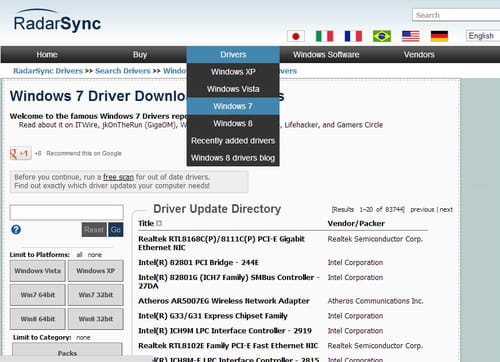The width and height of the screenshot is (500, 362).
Task: Choose Windows Vista from Drivers dropdown
Action: 233,89
